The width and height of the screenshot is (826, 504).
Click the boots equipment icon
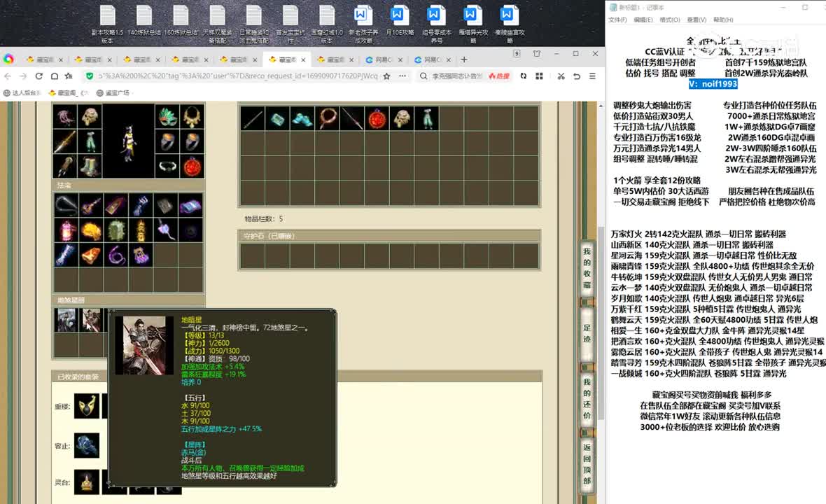pyautogui.click(x=90, y=167)
